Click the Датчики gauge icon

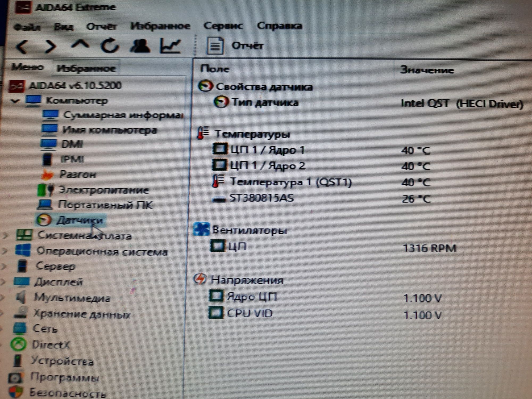pyautogui.click(x=44, y=220)
